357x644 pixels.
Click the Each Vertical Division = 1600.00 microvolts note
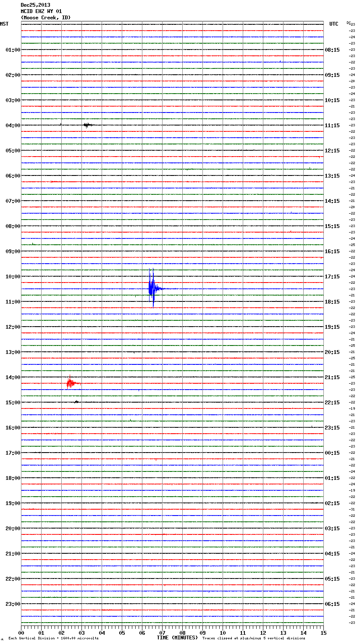53,639
